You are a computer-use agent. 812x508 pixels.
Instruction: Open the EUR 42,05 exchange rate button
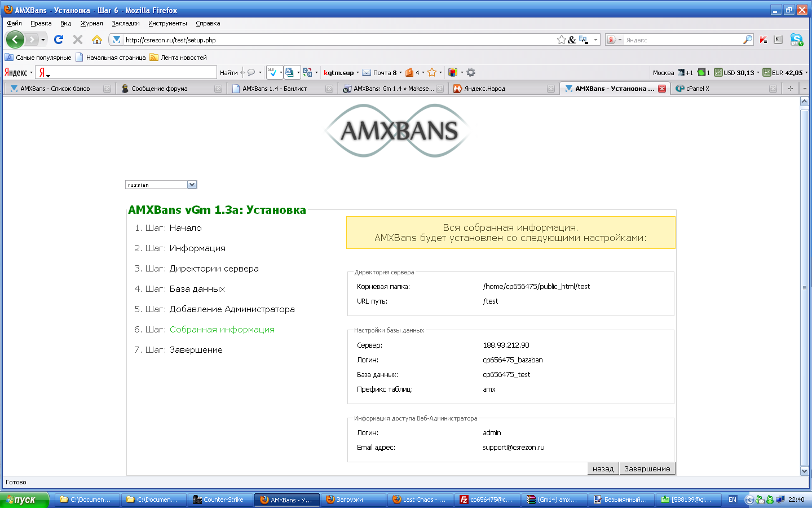tap(783, 72)
